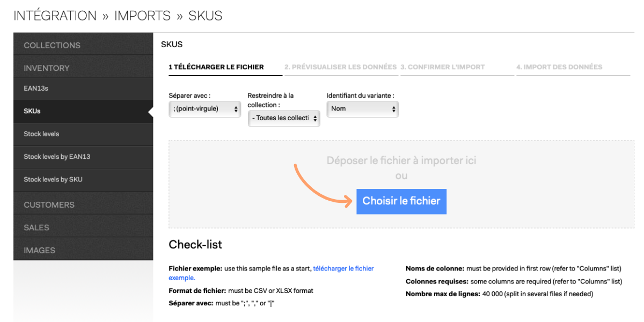Open Stock levels by EAN13

point(83,157)
